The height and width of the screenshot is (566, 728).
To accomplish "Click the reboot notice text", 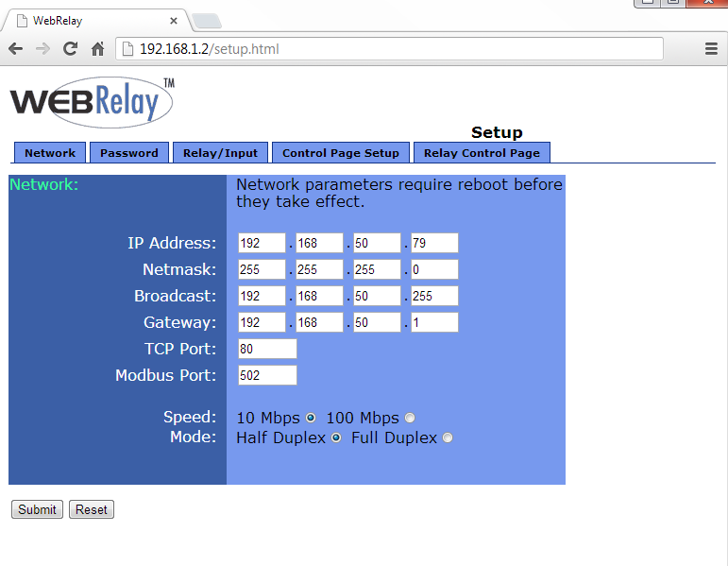I will pyautogui.click(x=399, y=193).
